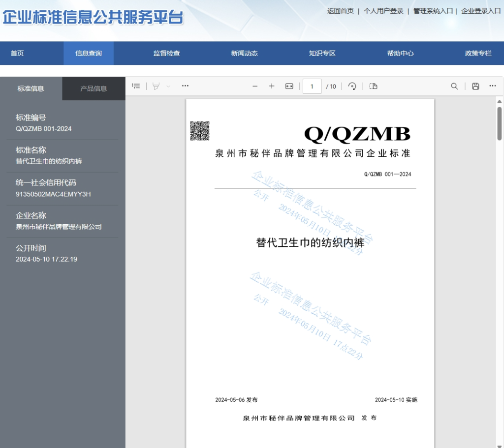Screen dimensions: 504x448
Task: Switch to two-page view layout
Action: pyautogui.click(x=373, y=86)
